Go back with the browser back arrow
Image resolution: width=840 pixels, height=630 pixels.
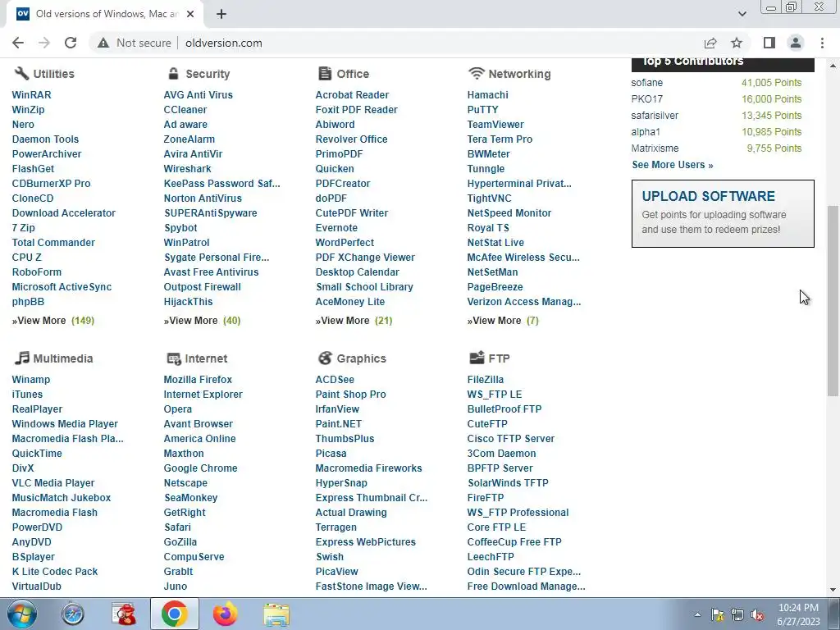click(x=18, y=43)
